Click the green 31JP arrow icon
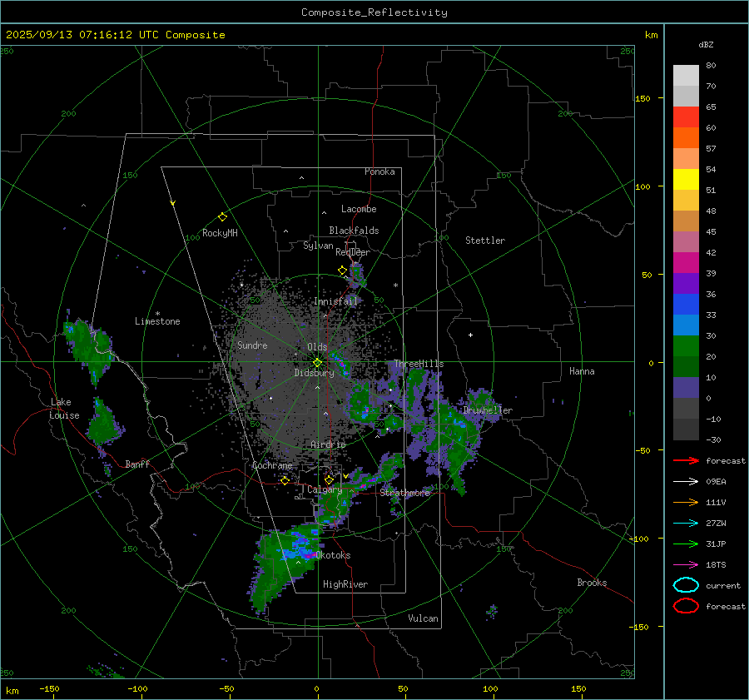This screenshot has width=749, height=700. pos(686,544)
